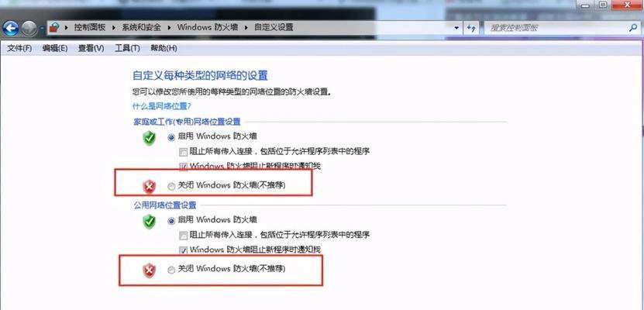The image size is (644, 310).
Task: Check 阻止所有传入连接 under public network
Action: point(183,236)
